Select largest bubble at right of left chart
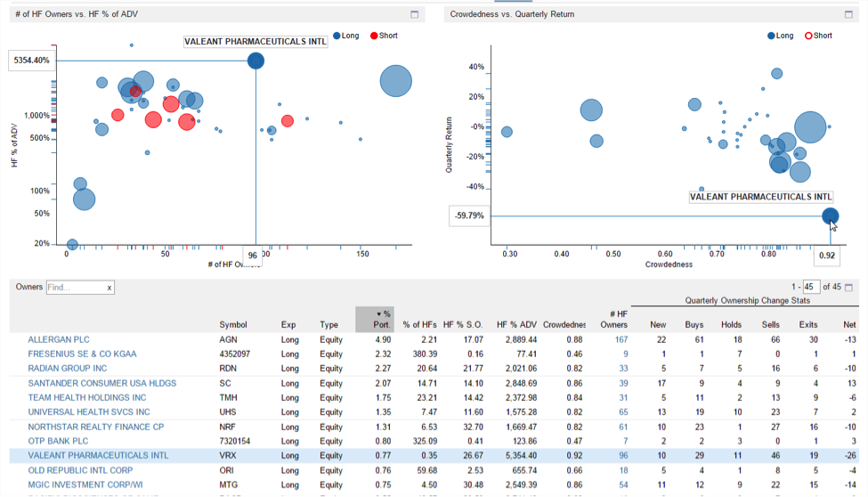868x497 pixels. point(396,81)
